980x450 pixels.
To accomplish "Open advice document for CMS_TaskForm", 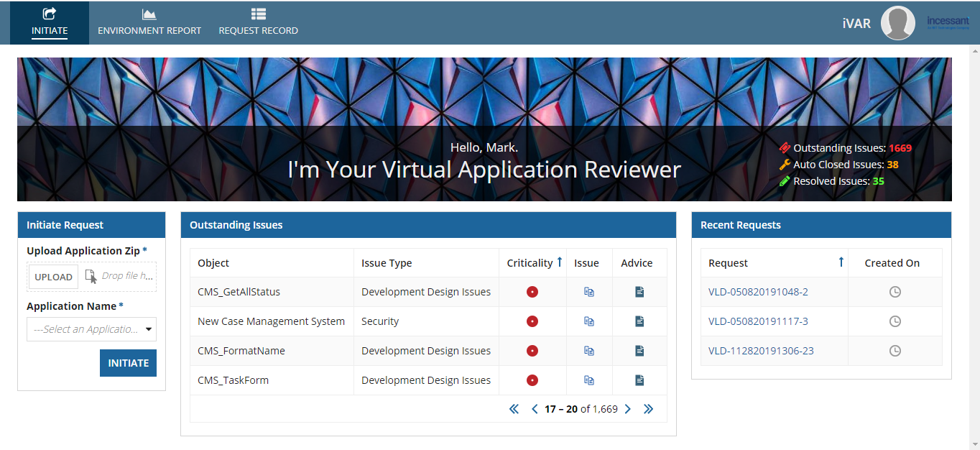I will [639, 380].
